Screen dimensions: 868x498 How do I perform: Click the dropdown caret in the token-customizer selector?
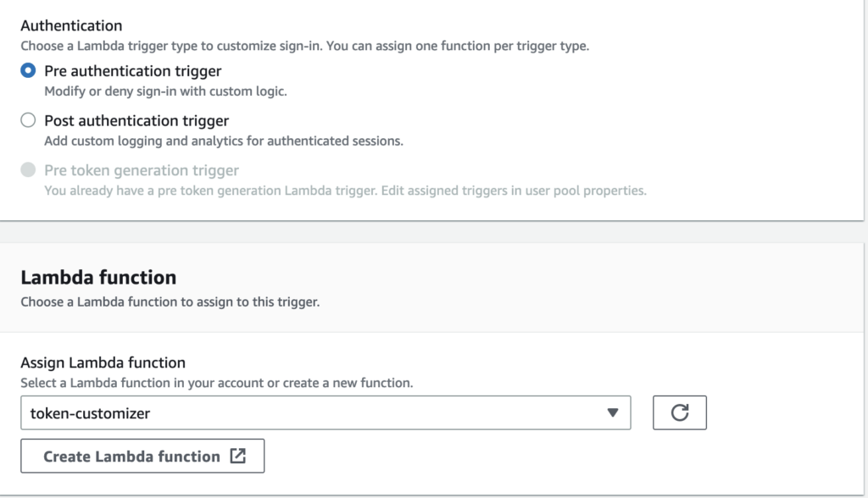[x=614, y=412]
